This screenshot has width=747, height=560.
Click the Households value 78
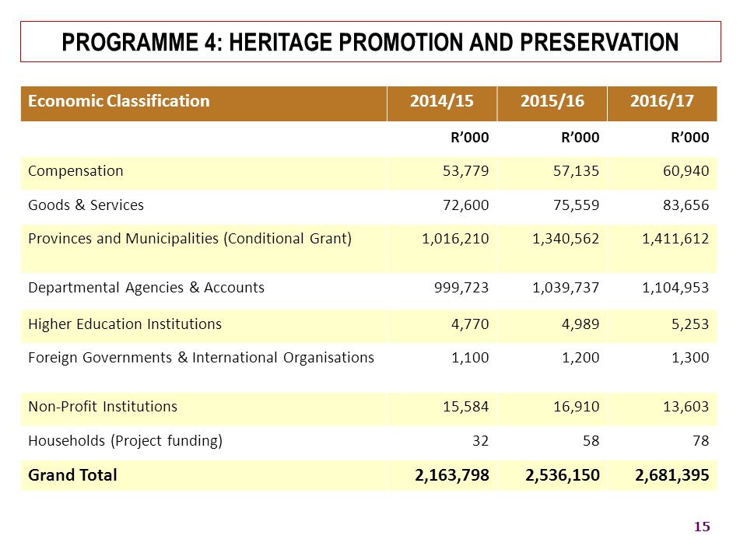[x=701, y=441]
